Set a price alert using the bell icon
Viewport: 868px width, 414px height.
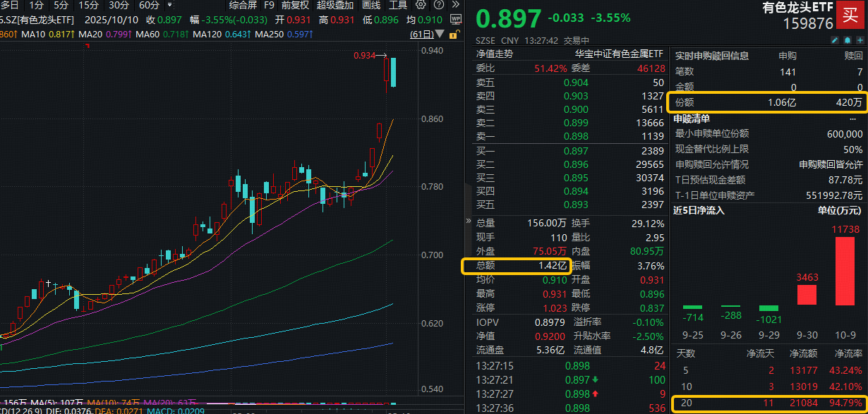coord(848,40)
